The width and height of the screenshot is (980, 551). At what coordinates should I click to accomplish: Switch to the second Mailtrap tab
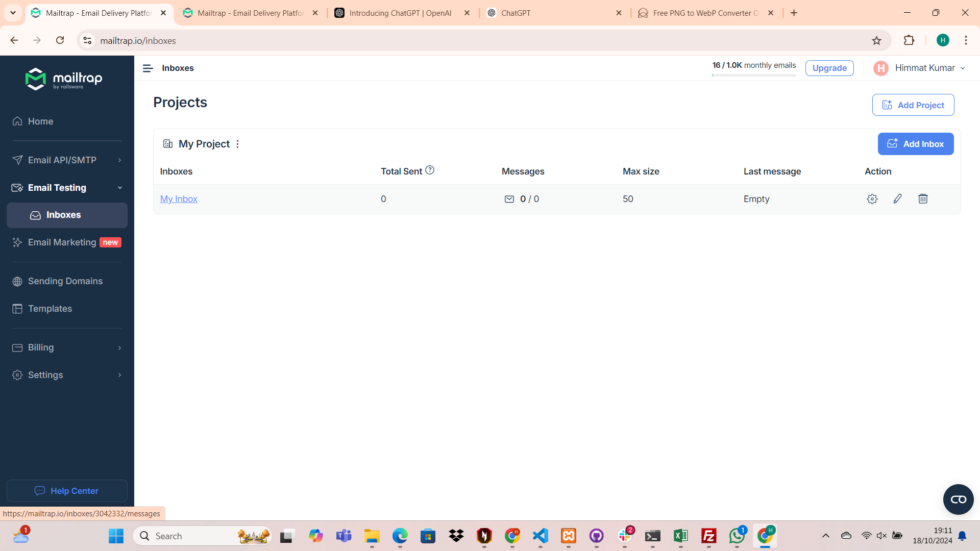click(250, 13)
